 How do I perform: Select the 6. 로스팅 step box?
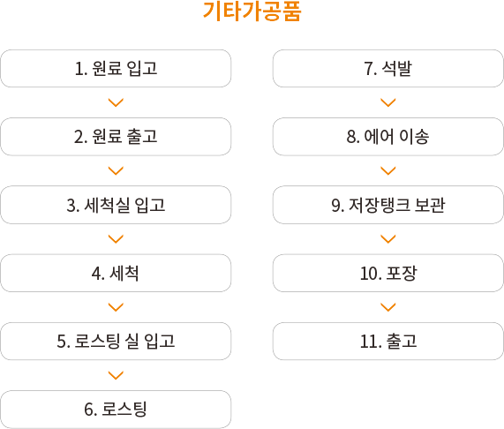point(116,410)
